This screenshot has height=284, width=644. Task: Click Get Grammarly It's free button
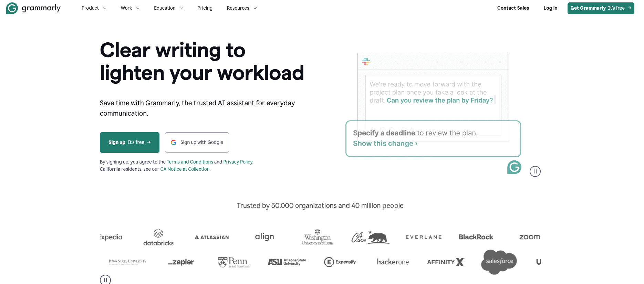pyautogui.click(x=601, y=8)
